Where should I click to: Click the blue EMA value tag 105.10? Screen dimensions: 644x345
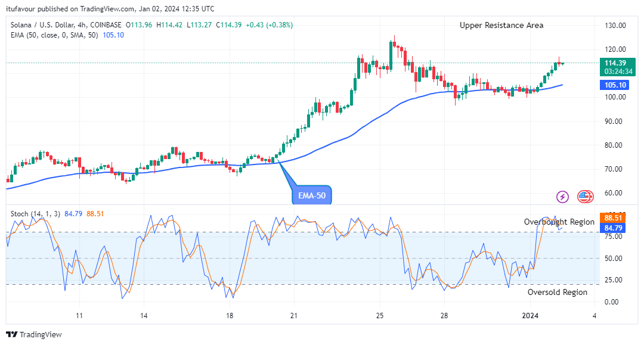[615, 85]
